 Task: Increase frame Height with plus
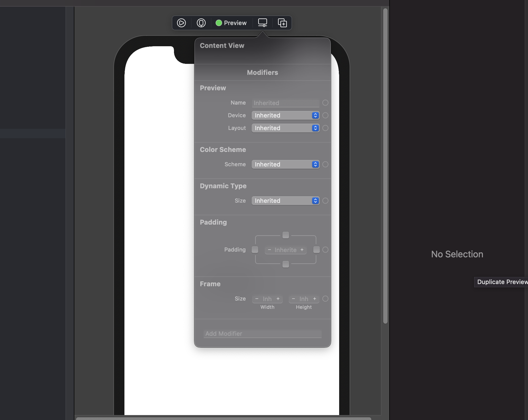coord(315,299)
